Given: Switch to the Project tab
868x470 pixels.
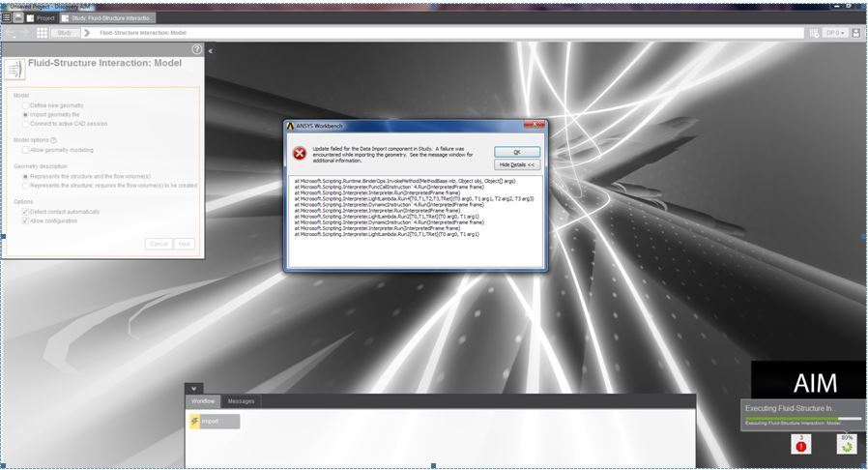Looking at the screenshot, I should 41,17.
